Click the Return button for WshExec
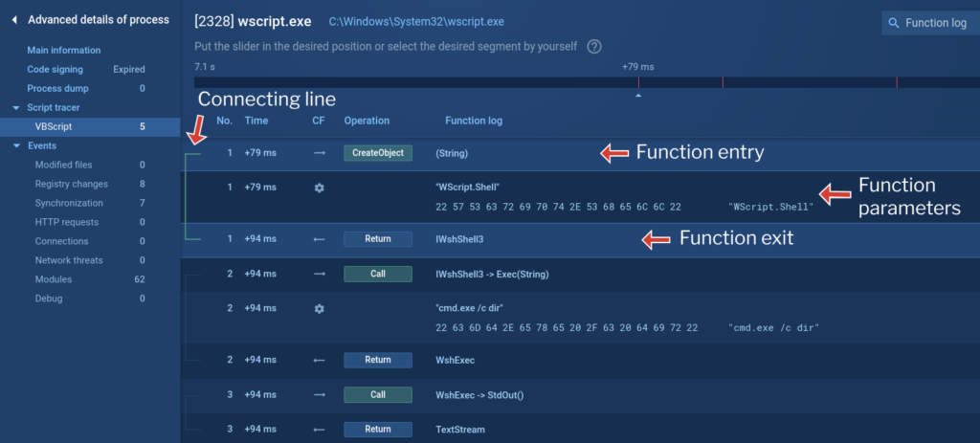This screenshot has width=980, height=443. [377, 360]
